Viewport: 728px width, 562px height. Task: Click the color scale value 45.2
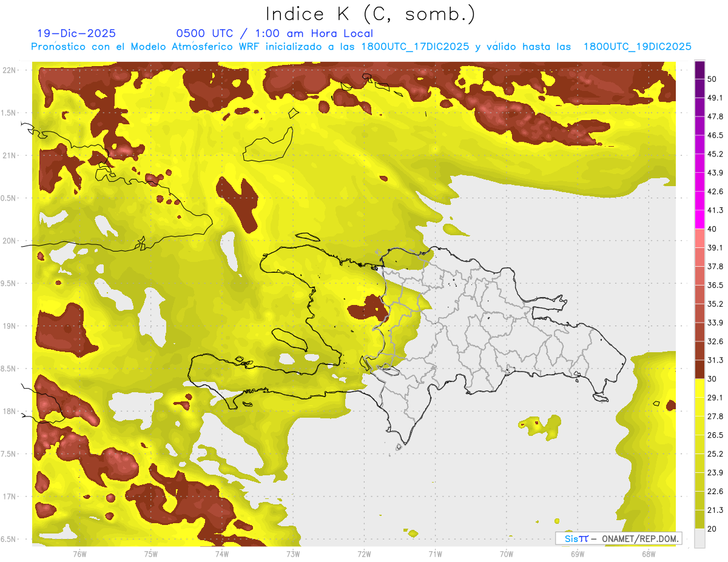[x=715, y=154]
